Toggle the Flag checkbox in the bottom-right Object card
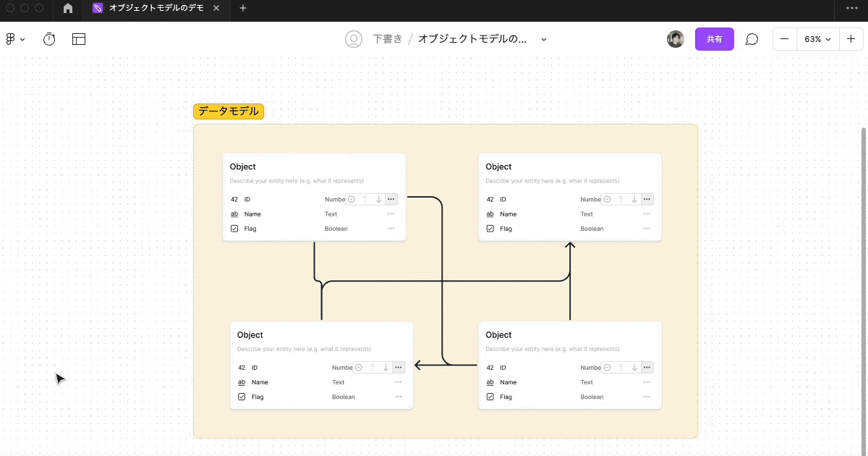Screen dimensions: 868x456 point(490,396)
